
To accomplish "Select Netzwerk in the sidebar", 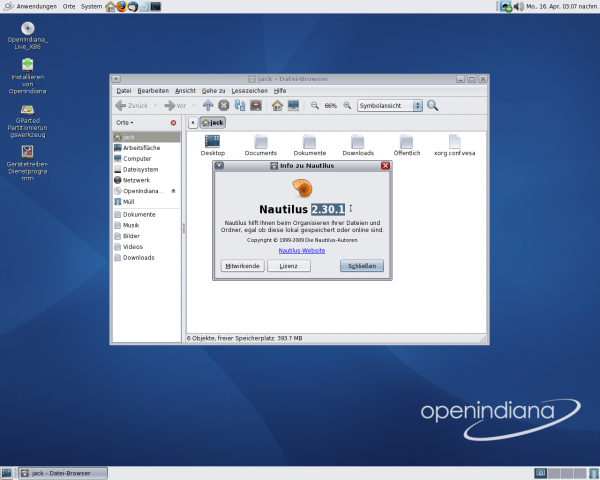I will pos(146,180).
